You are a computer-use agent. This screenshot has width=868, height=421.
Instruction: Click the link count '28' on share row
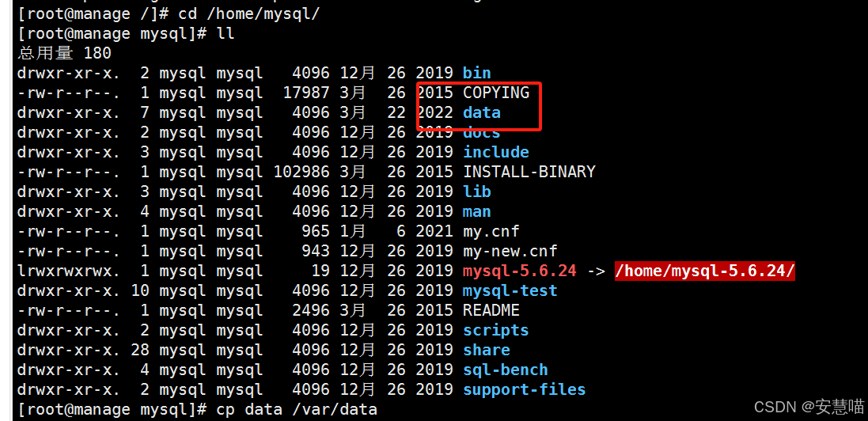click(x=140, y=350)
